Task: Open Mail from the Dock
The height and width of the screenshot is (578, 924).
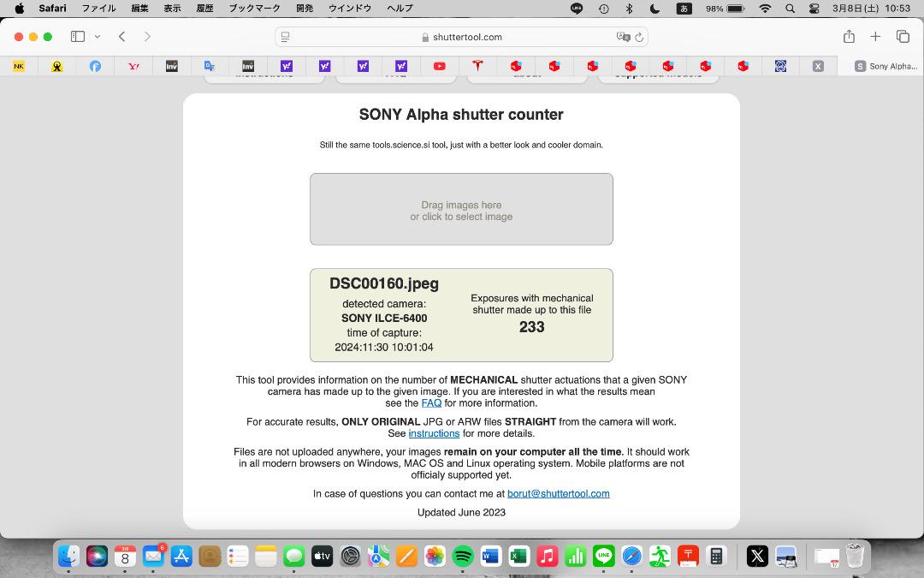Action: tap(153, 556)
